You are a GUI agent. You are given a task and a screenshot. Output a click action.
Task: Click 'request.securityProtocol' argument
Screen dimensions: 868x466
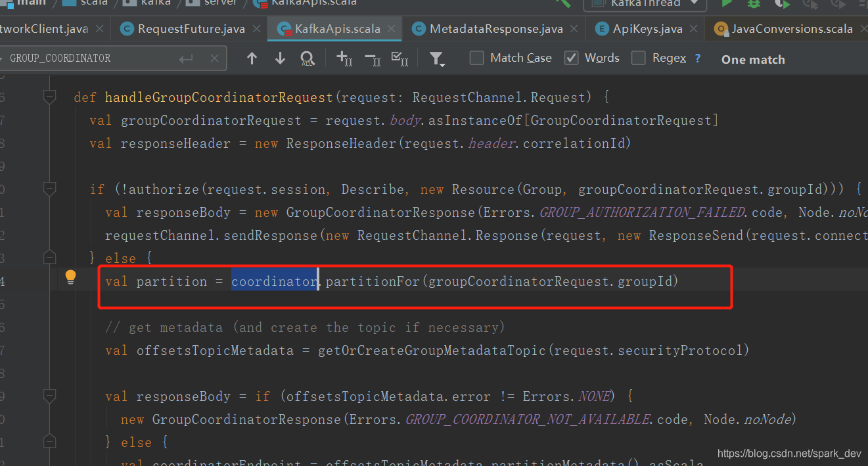pos(648,350)
